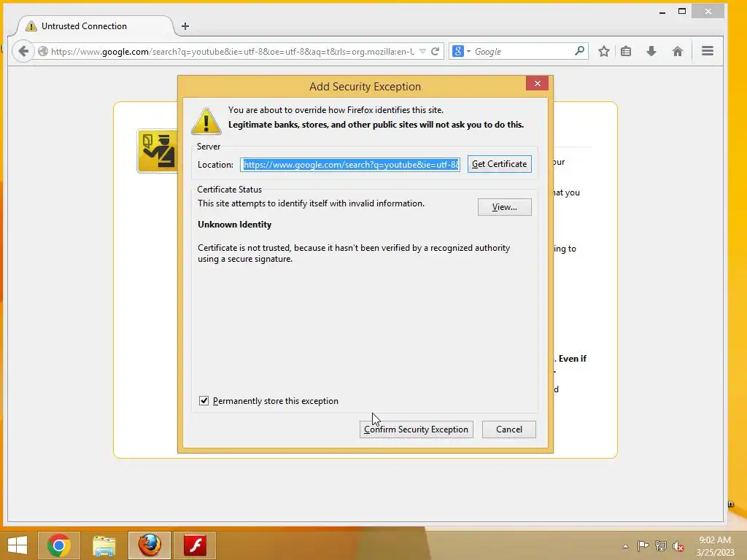The height and width of the screenshot is (560, 747).
Task: Click Confirm Security Exception button
Action: (x=417, y=429)
